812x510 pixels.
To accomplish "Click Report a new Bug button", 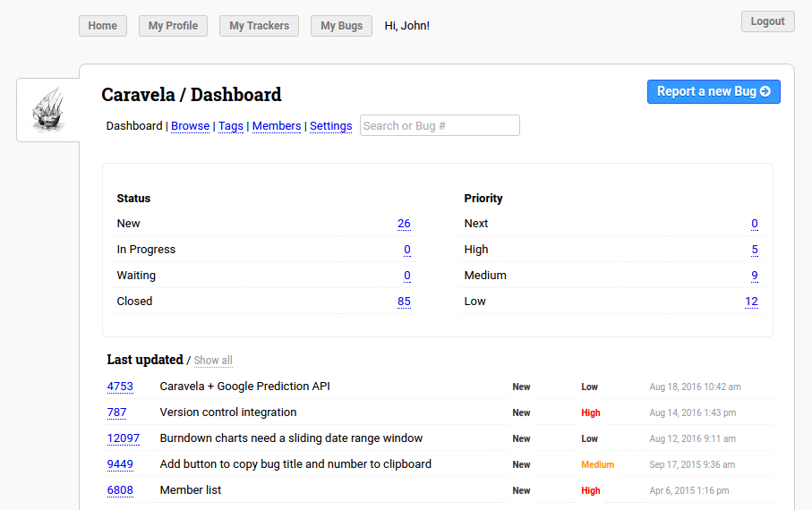I will [713, 91].
